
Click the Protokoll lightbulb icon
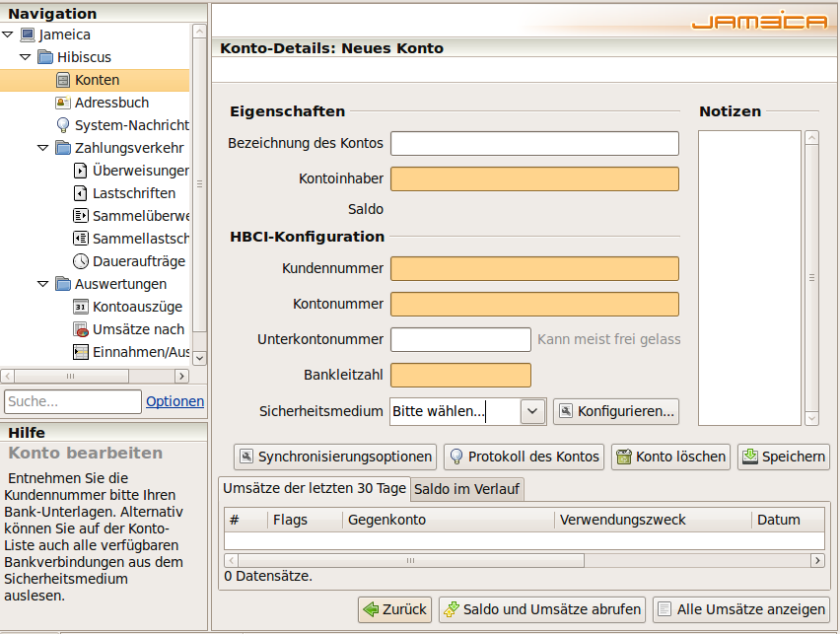[456, 457]
